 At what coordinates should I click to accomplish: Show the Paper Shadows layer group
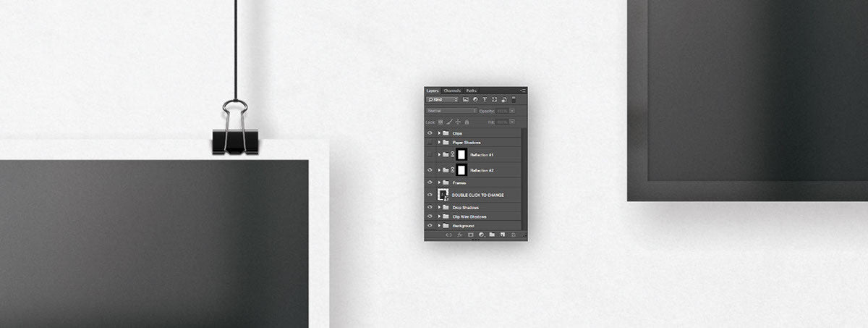click(x=430, y=143)
